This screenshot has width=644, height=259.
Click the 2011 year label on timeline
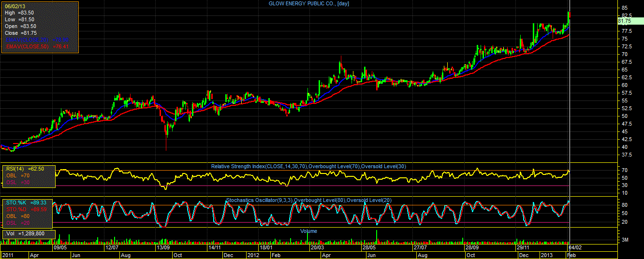[x=7, y=255]
